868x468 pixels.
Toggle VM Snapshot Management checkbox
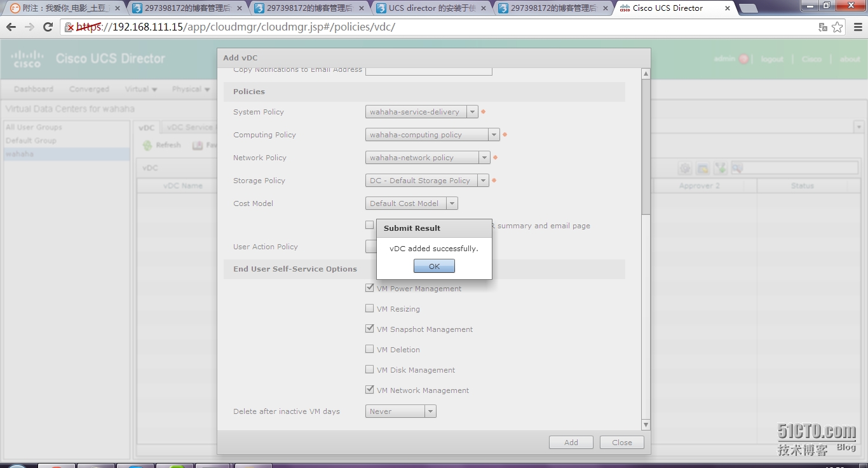pyautogui.click(x=369, y=329)
